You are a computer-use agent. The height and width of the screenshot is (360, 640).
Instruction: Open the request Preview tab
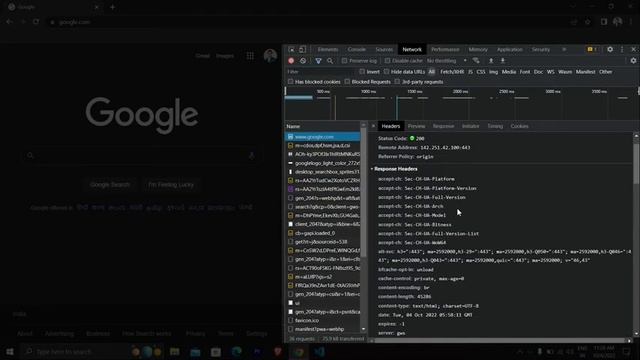click(x=416, y=126)
